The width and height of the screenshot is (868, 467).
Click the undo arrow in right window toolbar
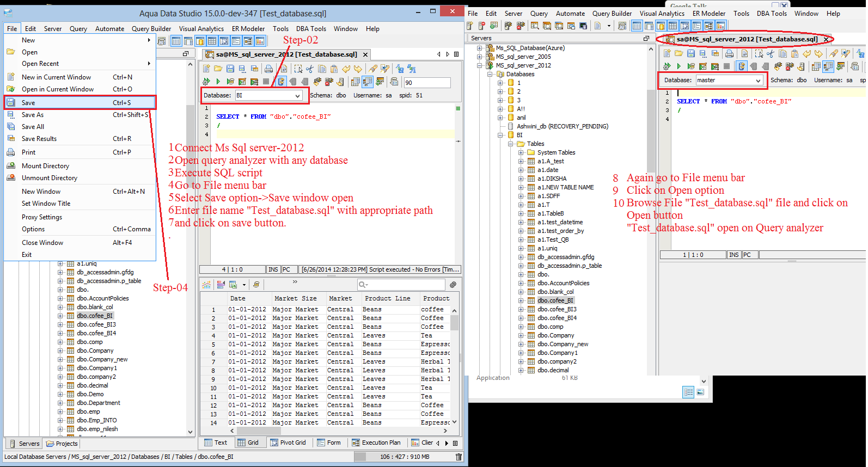[x=806, y=53]
